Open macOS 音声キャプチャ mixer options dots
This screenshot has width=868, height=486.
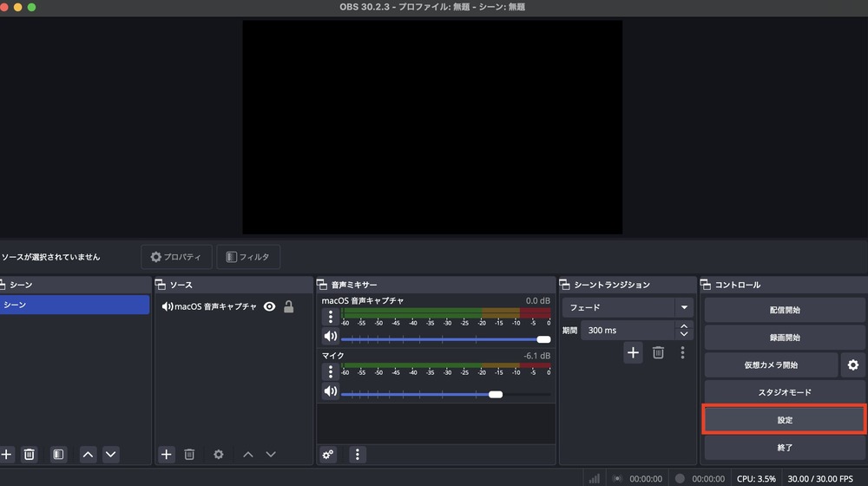coord(331,317)
